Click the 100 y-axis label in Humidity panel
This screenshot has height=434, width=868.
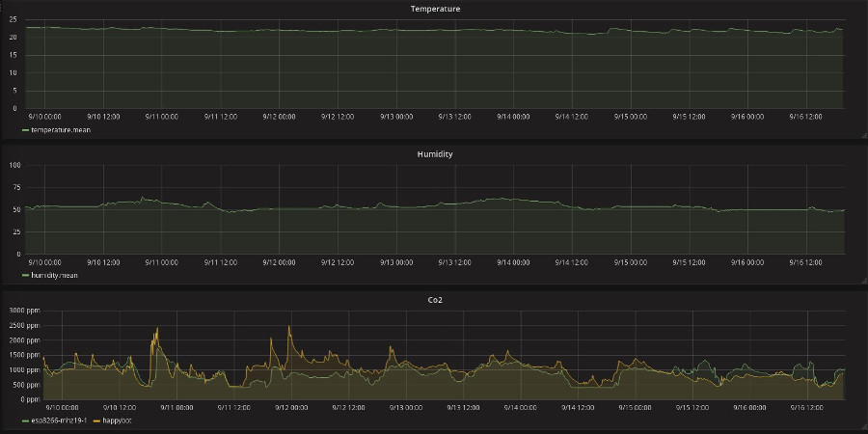pyautogui.click(x=14, y=165)
